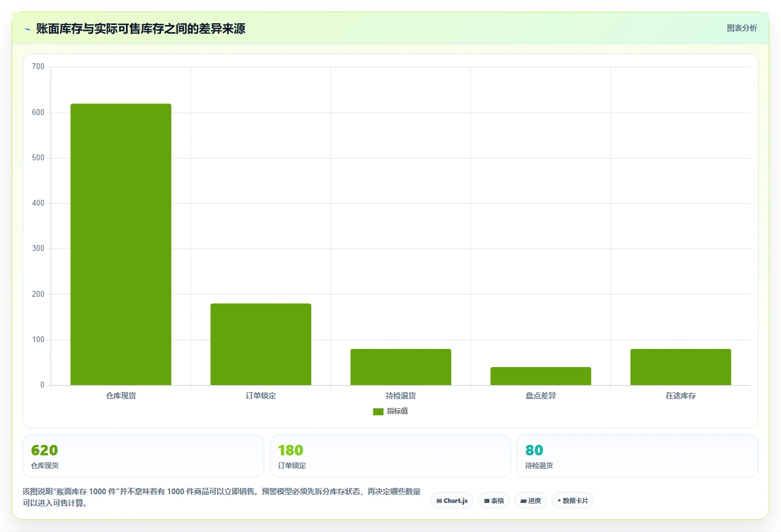This screenshot has width=781, height=532.
Task: Open the 620 仓库现货 data card
Action: coord(143,456)
